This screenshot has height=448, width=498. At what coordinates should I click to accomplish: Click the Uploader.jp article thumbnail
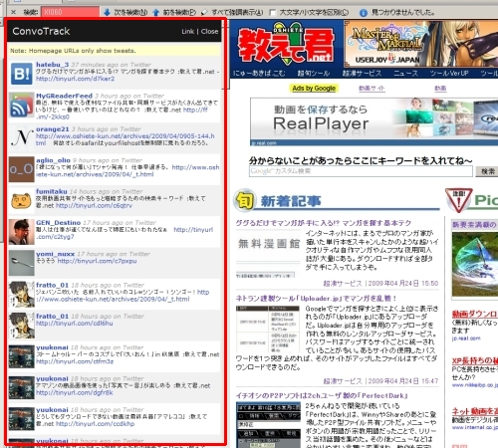(268, 330)
